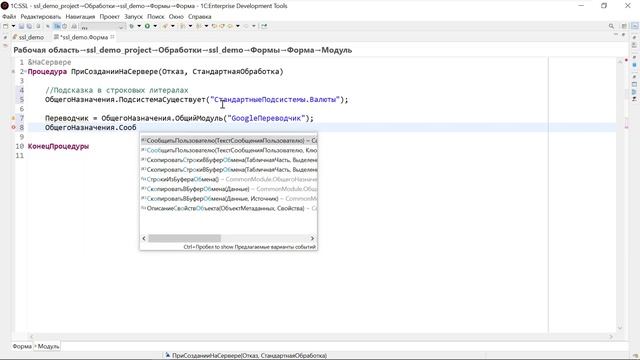Open the Навигация menu

(80, 17)
